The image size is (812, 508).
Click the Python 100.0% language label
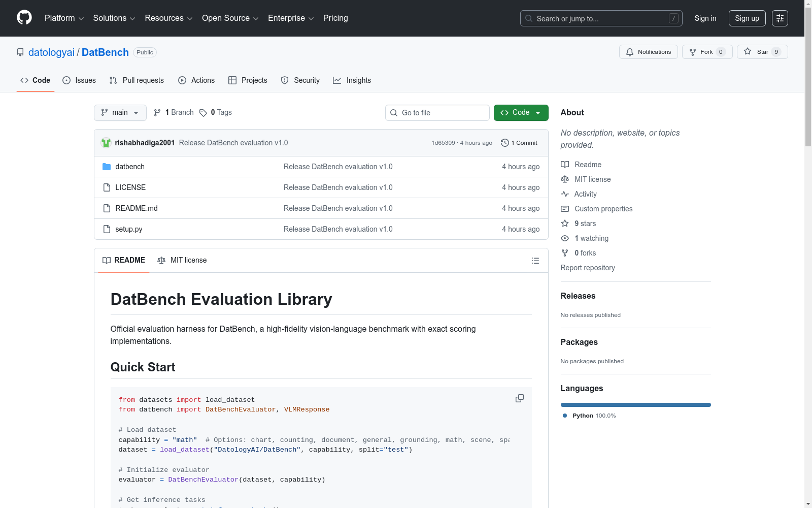594,416
